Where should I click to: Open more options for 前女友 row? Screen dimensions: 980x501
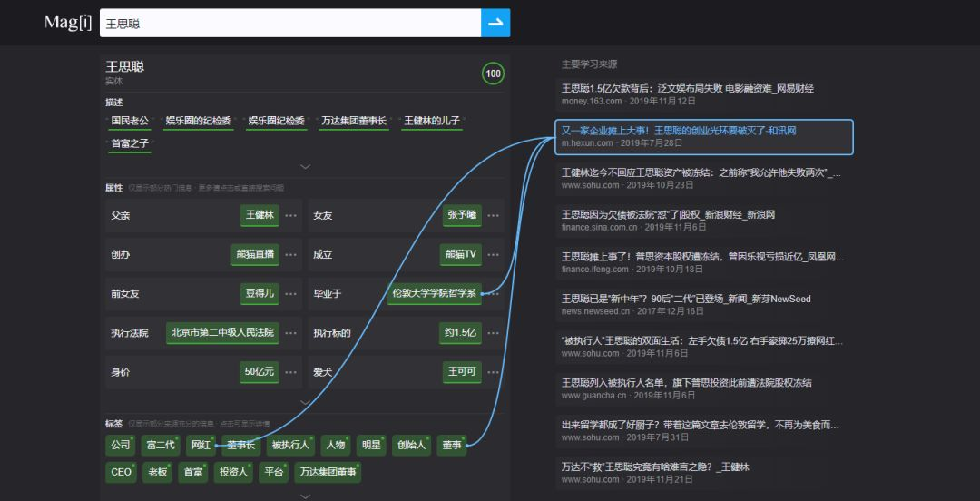290,293
